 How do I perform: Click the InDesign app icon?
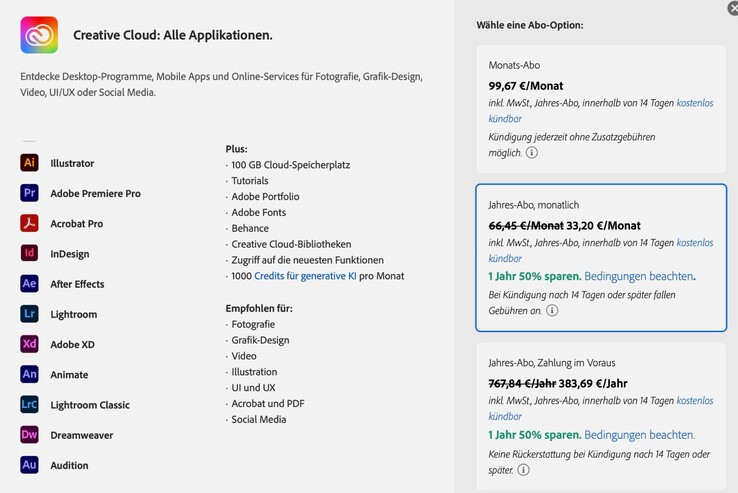(30, 253)
